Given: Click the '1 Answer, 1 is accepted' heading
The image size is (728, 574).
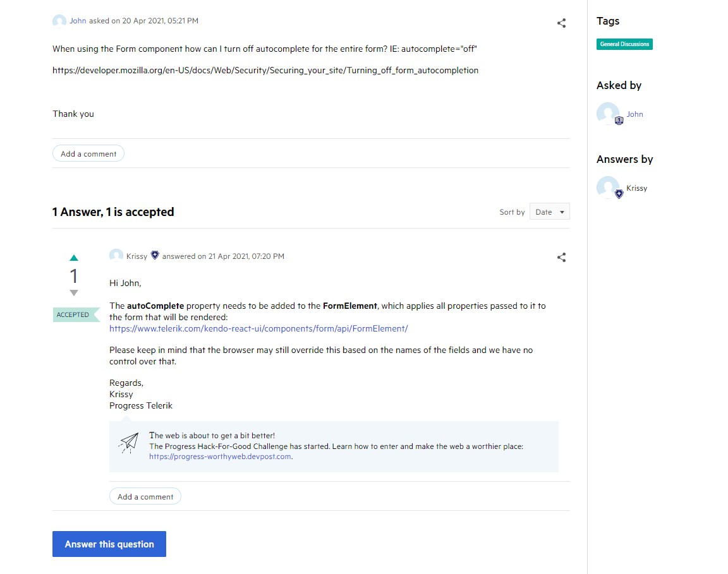Looking at the screenshot, I should pos(113,212).
